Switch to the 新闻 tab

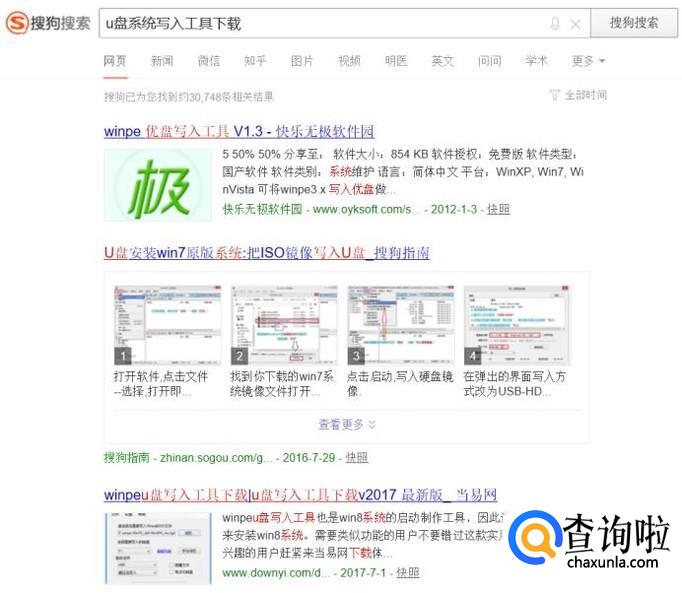pyautogui.click(x=162, y=60)
